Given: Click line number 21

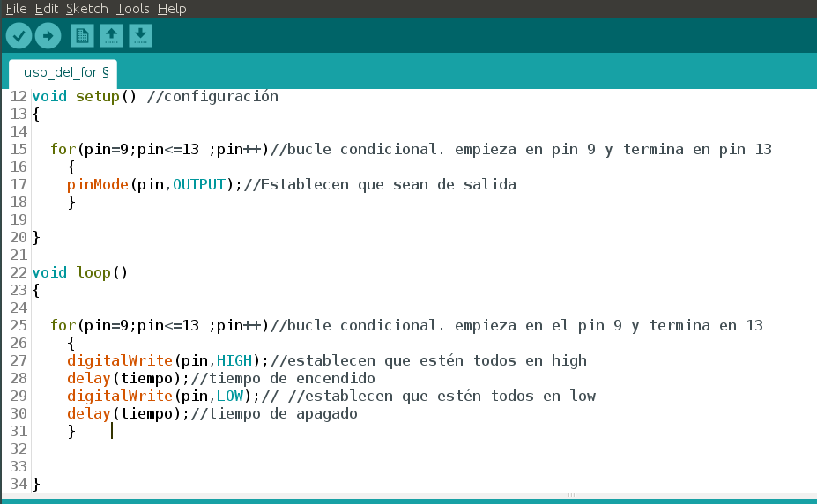Looking at the screenshot, I should (19, 256).
